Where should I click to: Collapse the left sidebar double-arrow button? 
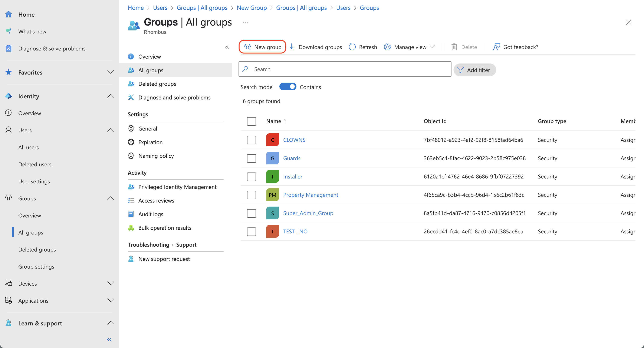[x=109, y=339]
